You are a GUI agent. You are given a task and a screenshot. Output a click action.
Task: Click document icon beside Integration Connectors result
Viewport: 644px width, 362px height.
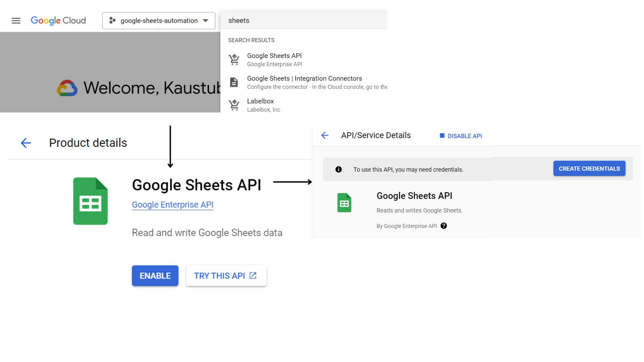click(234, 82)
